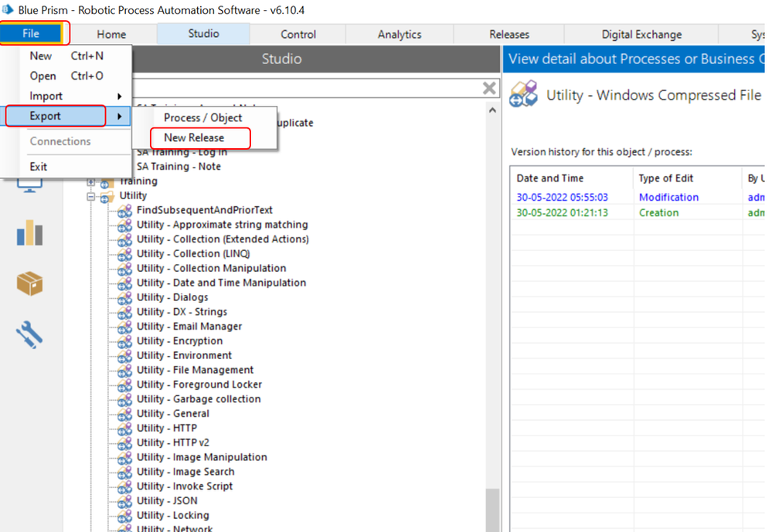
Task: Click the Control monitor icon in the sidebar
Action: [x=30, y=184]
